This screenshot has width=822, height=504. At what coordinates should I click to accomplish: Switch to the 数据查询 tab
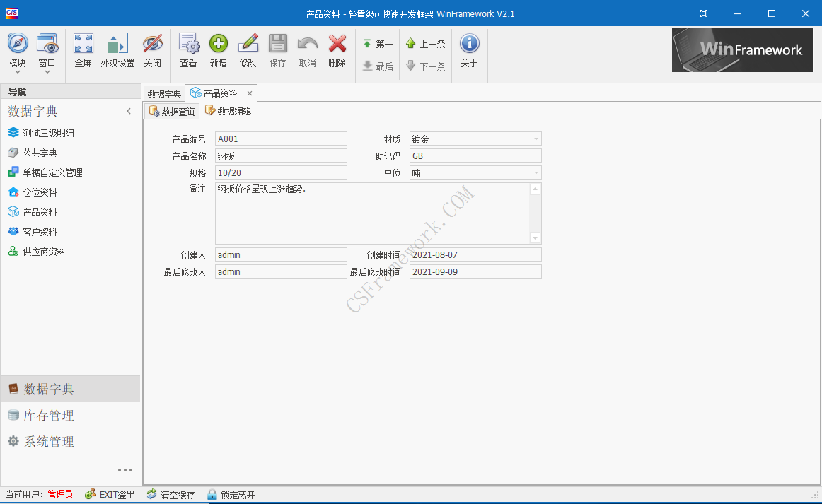(x=172, y=111)
